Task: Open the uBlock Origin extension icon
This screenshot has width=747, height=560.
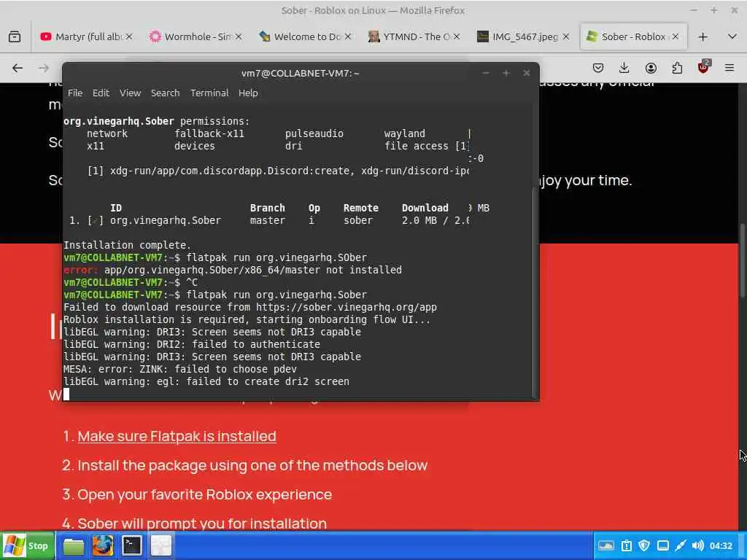Action: point(704,67)
